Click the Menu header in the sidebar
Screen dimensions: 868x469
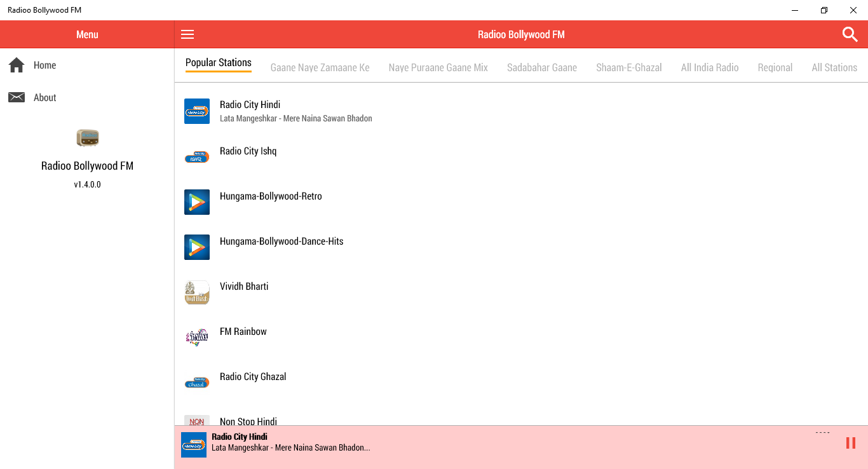coord(87,34)
